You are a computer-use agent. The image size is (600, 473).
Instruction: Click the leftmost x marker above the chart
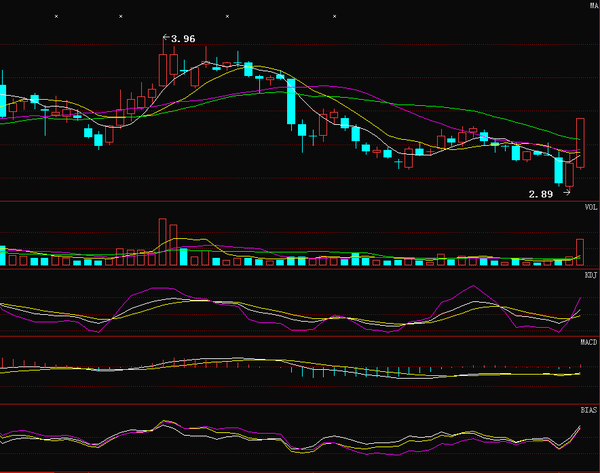click(56, 16)
